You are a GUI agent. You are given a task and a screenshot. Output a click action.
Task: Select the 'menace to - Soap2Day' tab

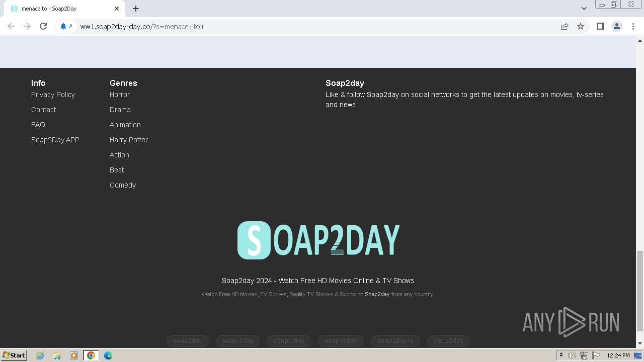pyautogui.click(x=64, y=9)
